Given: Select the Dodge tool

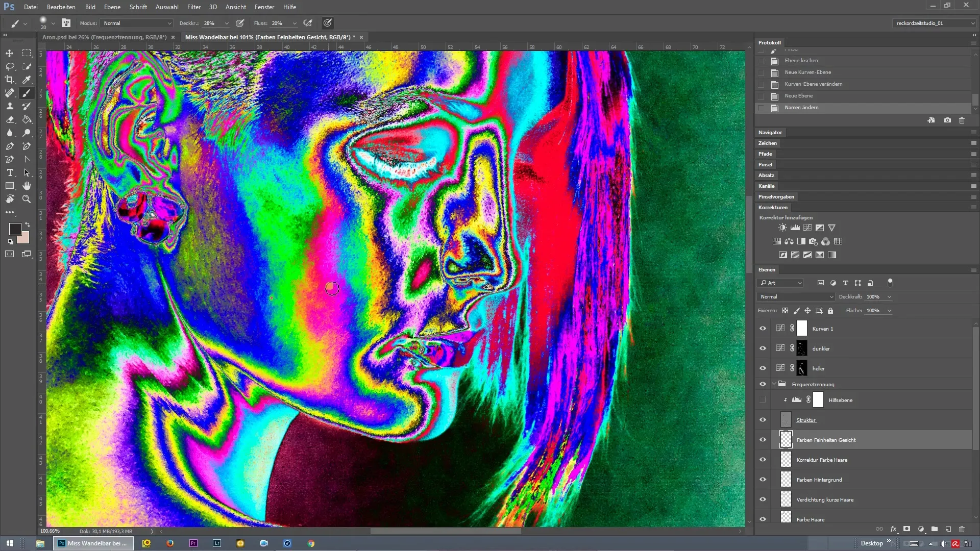Looking at the screenshot, I should (x=27, y=133).
